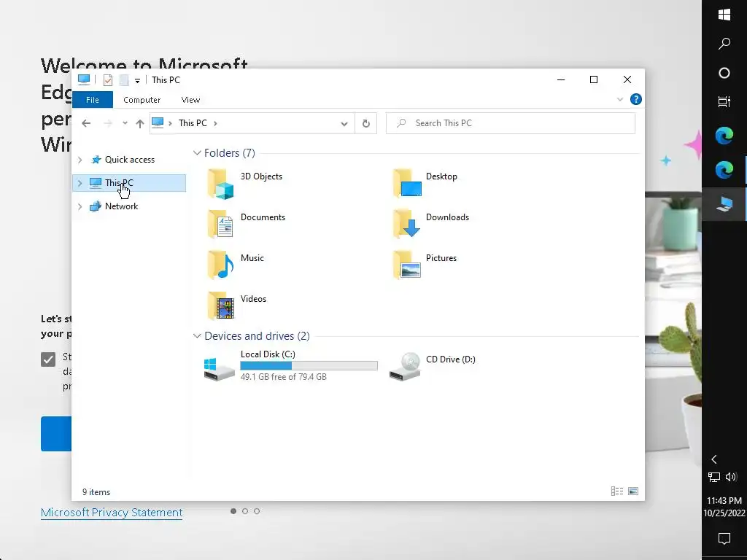The width and height of the screenshot is (747, 560).
Task: Open the 3D Objects folder icon
Action: (220, 183)
